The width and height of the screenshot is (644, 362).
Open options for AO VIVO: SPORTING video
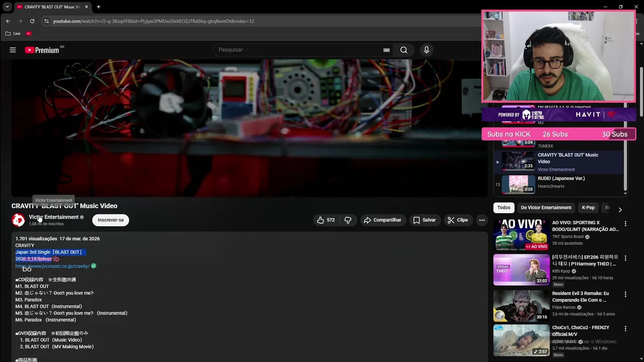625,224
